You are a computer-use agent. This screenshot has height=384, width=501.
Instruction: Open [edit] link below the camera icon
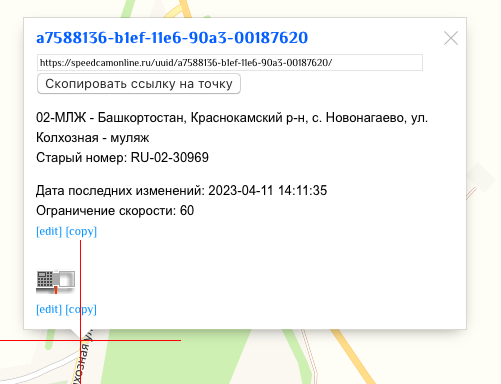point(49,309)
